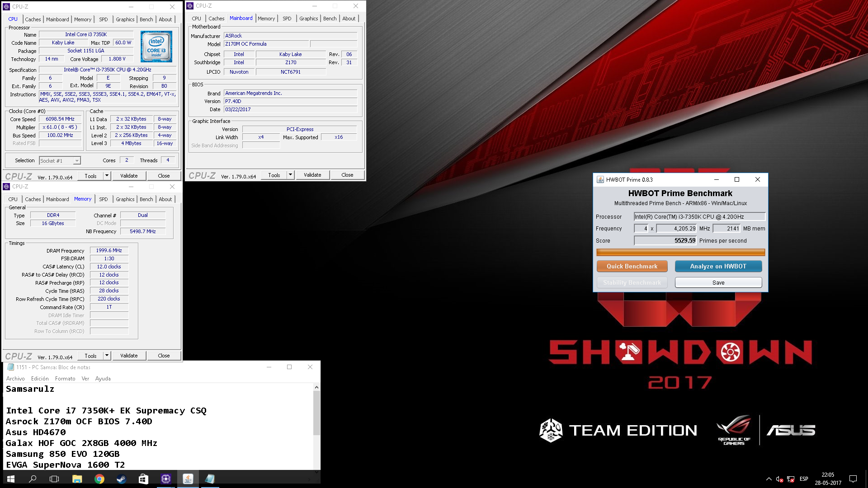Open the Windows Start menu

point(11,479)
